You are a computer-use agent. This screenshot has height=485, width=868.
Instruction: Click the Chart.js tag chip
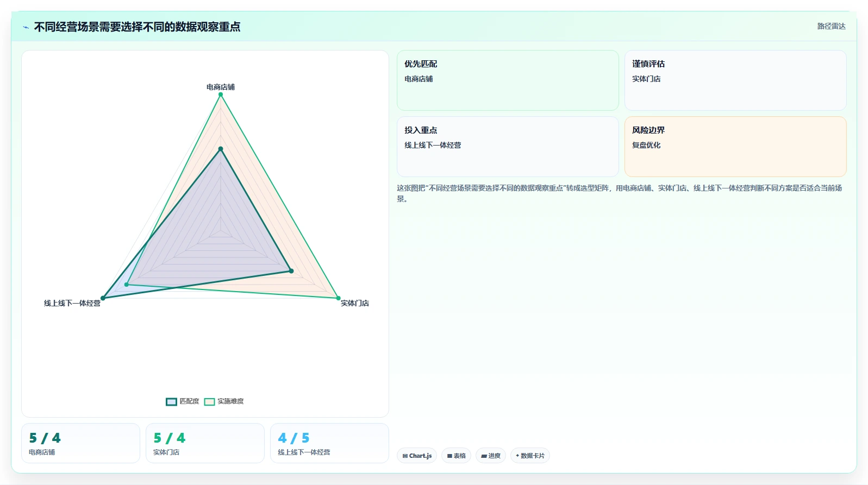417,456
